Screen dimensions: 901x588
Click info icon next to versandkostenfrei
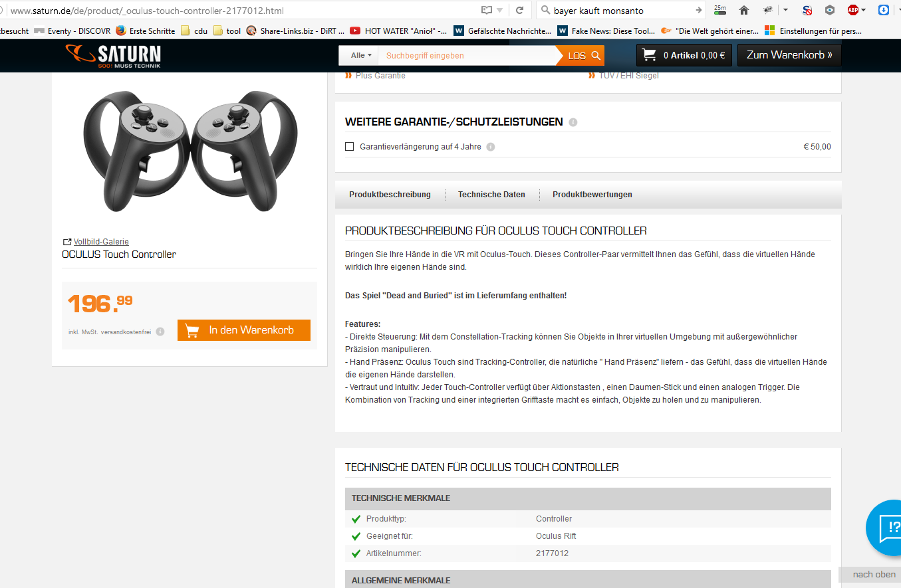(160, 331)
